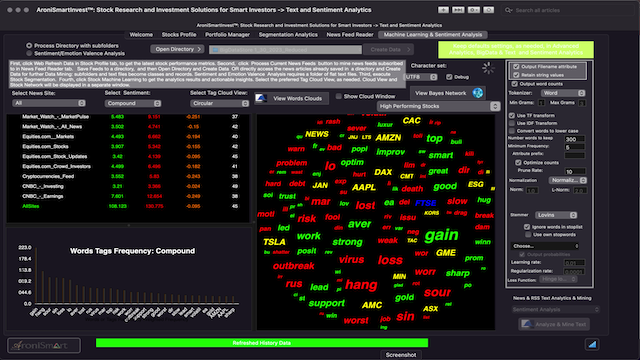Go to the News Feed Reader tab
The image size is (640, 360).
pyautogui.click(x=350, y=35)
